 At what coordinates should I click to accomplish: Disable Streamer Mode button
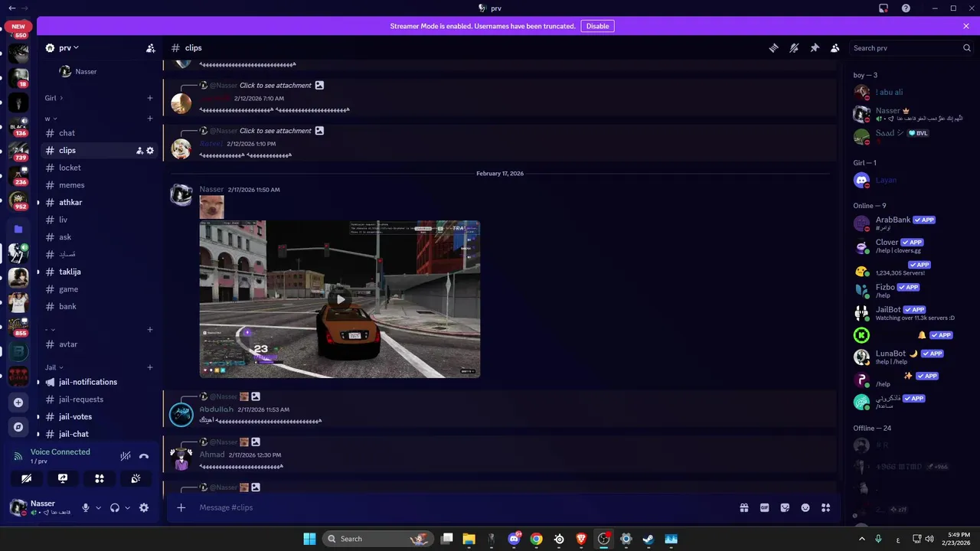(597, 26)
